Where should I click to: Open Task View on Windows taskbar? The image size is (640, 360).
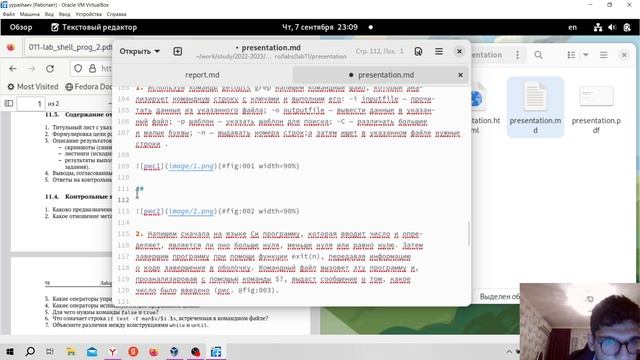coord(50,351)
